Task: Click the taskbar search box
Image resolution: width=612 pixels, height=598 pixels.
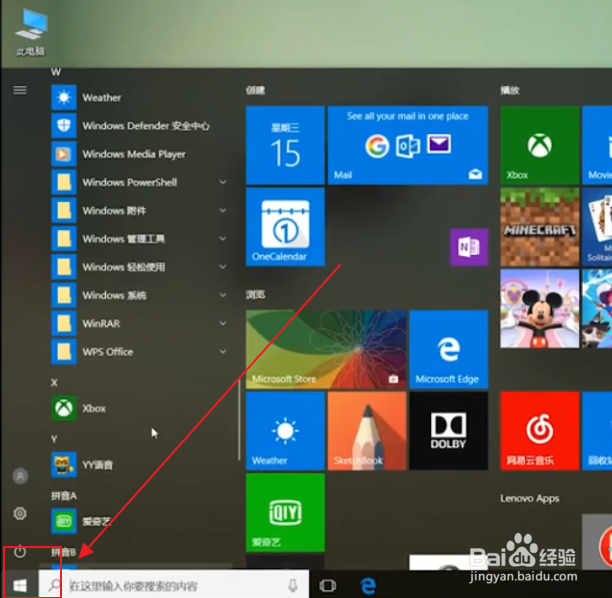Action: pyautogui.click(x=174, y=585)
